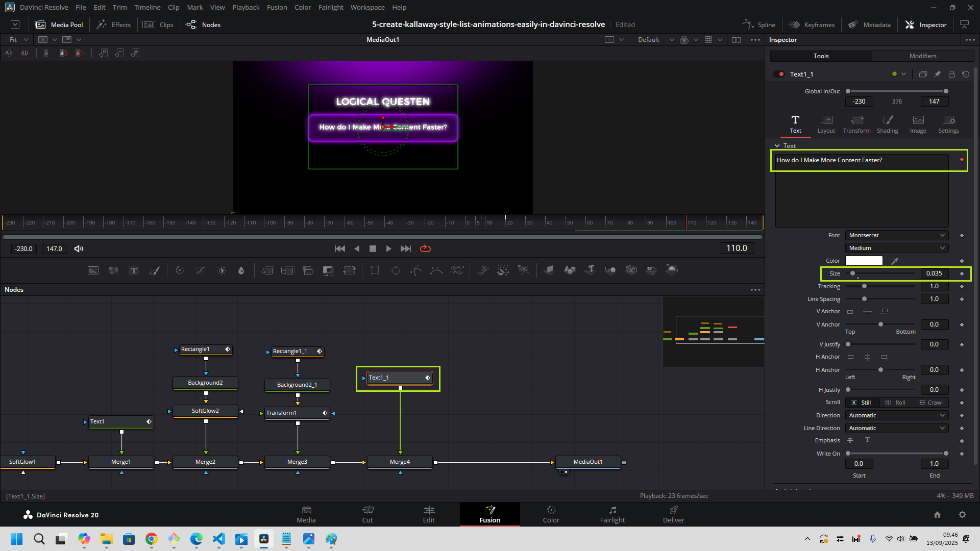Toggle Text1_1 node enable switch in Inspector
980x551 pixels.
click(x=778, y=74)
